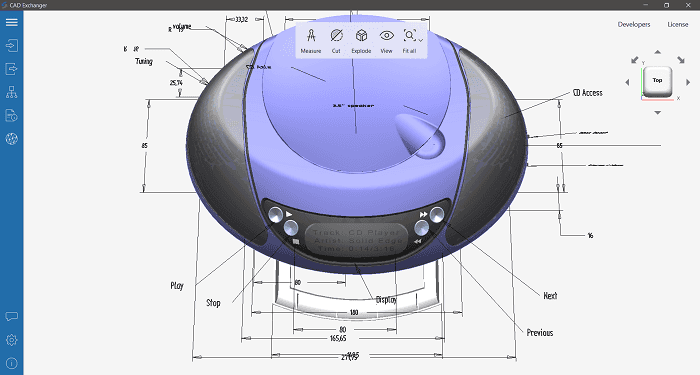The height and width of the screenshot is (375, 700).
Task: Open the hamburger menu in sidebar
Action: [12, 22]
